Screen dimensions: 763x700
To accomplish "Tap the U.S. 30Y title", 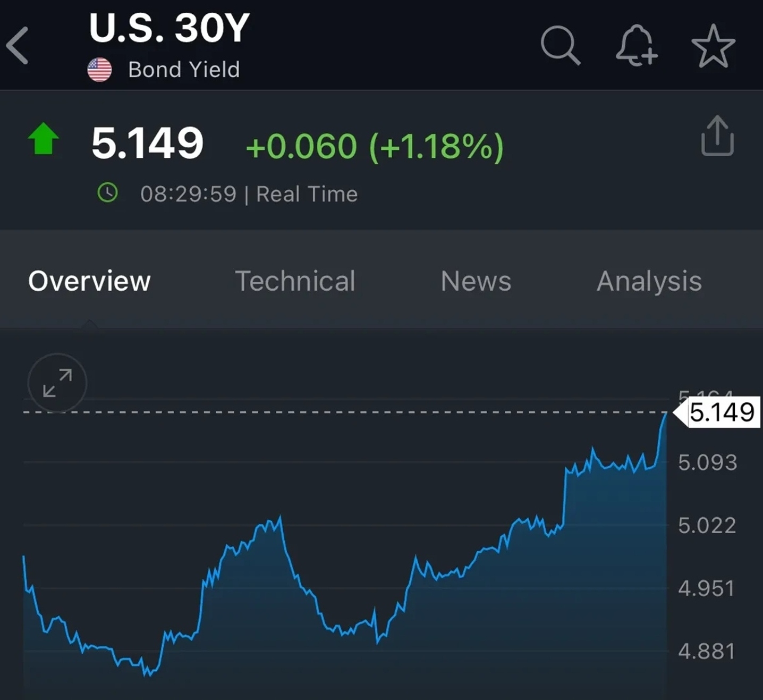I will 169,28.
